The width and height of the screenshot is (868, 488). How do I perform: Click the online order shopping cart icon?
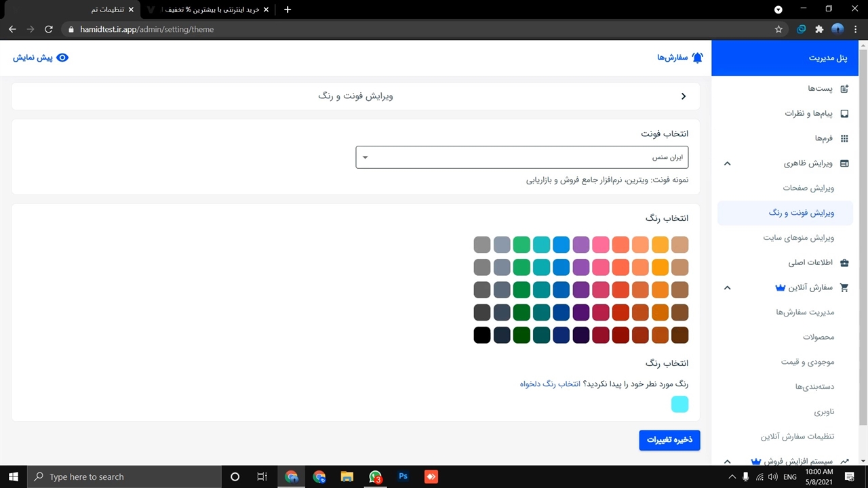(844, 287)
